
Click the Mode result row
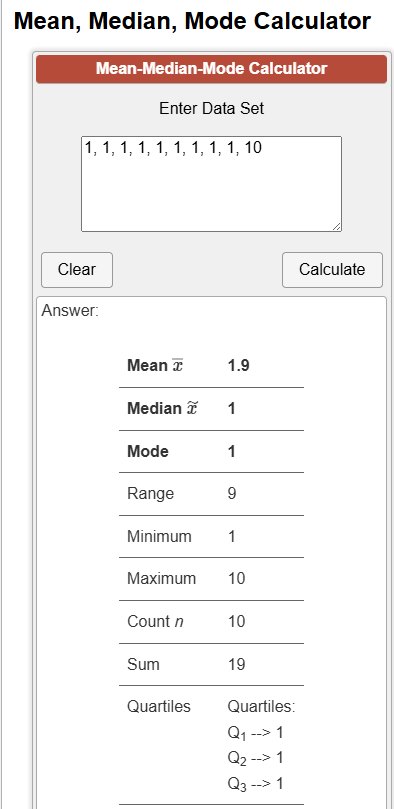click(211, 451)
